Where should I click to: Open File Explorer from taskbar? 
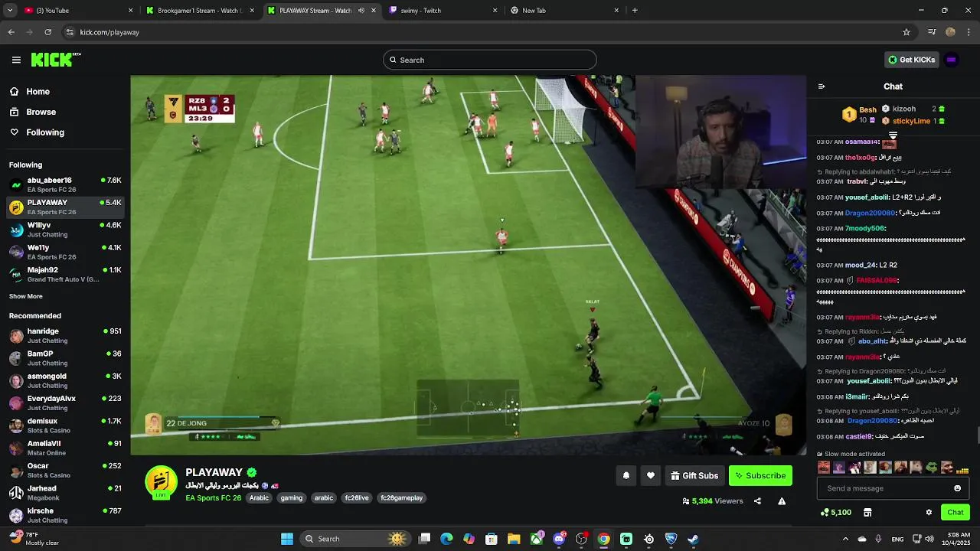click(x=514, y=539)
